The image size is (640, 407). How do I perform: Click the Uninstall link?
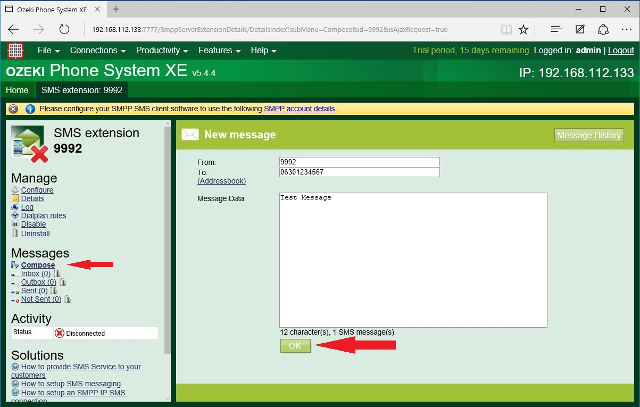tap(35, 234)
